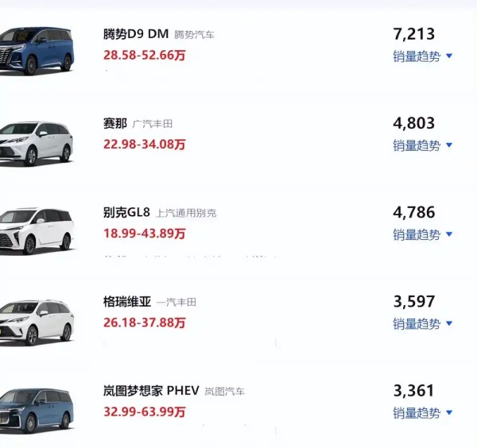
Task: Expand 销量趋势 for 岚图梦想家 PHEV
Action: click(x=423, y=412)
